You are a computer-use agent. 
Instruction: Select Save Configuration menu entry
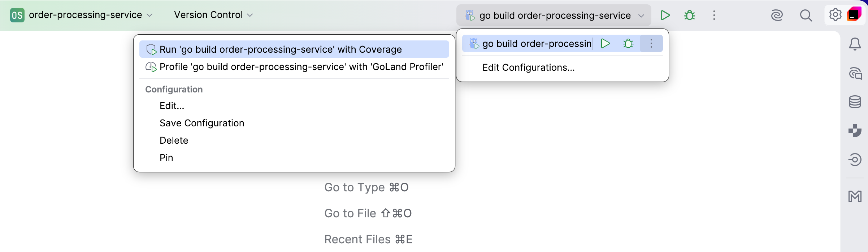point(202,123)
